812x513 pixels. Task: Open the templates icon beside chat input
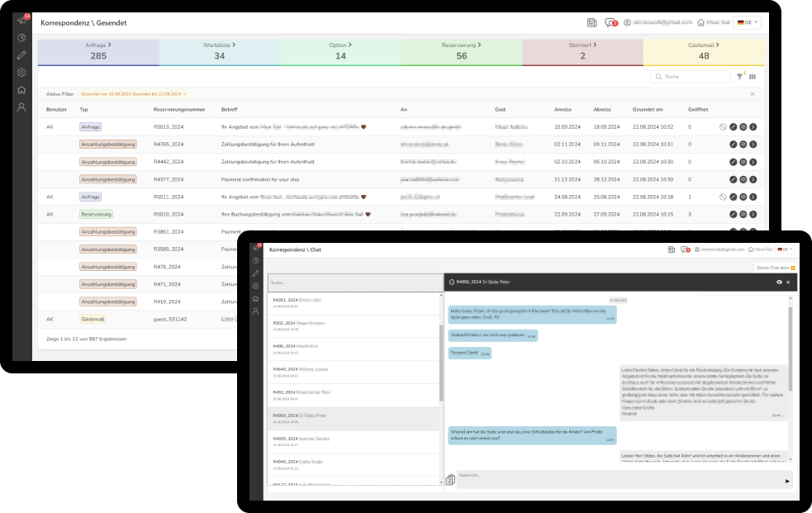click(450, 480)
